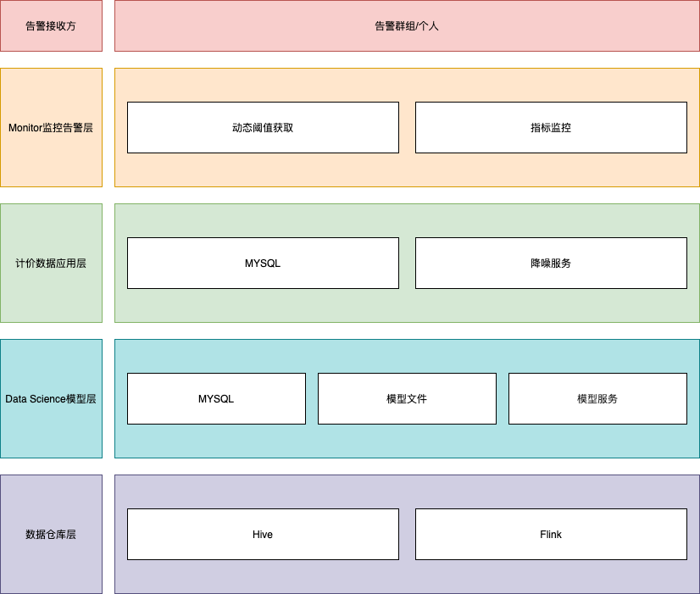
Task: Click the 告警群组/个人 text
Action: click(x=407, y=26)
